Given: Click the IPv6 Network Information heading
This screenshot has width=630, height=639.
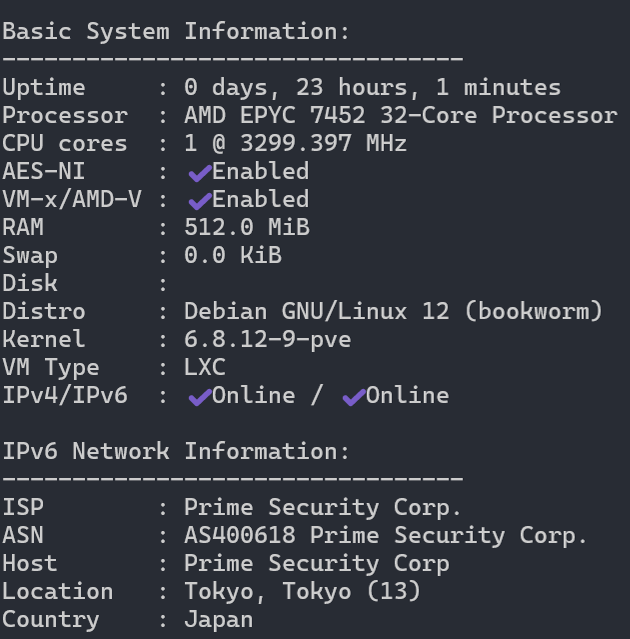Looking at the screenshot, I should pyautogui.click(x=176, y=451).
